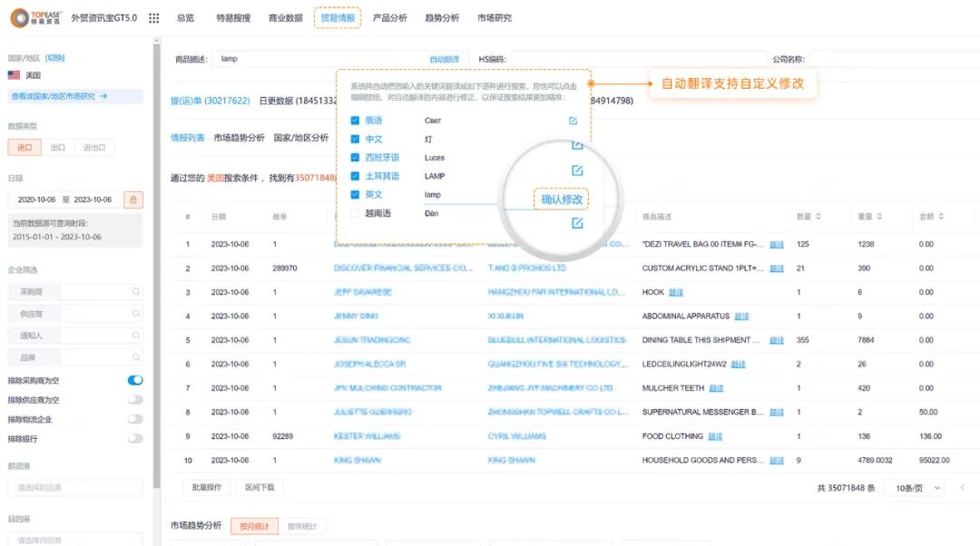Click the search icon in 品牌 field

tap(135, 357)
